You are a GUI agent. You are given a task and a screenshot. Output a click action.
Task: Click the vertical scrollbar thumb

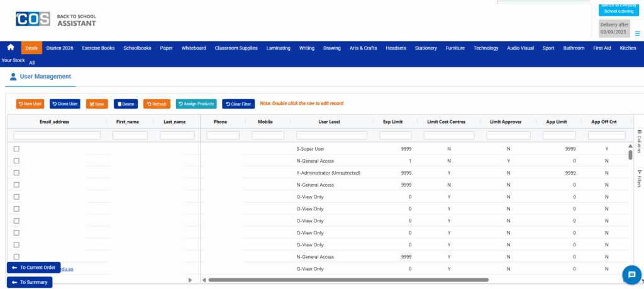pyautogui.click(x=630, y=155)
